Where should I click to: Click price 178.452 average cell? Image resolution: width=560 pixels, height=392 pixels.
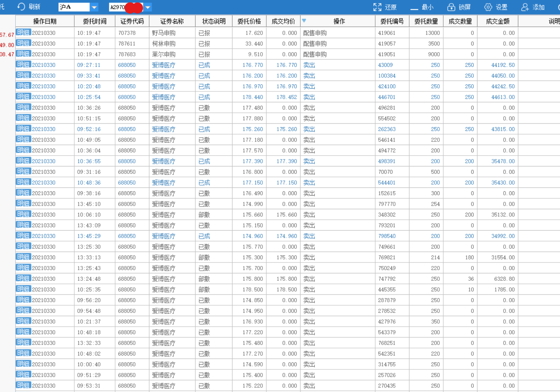[283, 97]
